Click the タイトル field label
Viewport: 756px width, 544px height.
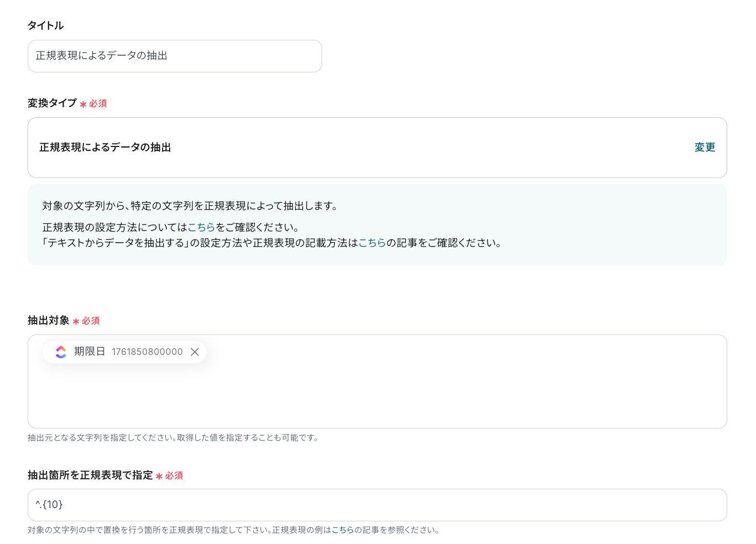46,25
